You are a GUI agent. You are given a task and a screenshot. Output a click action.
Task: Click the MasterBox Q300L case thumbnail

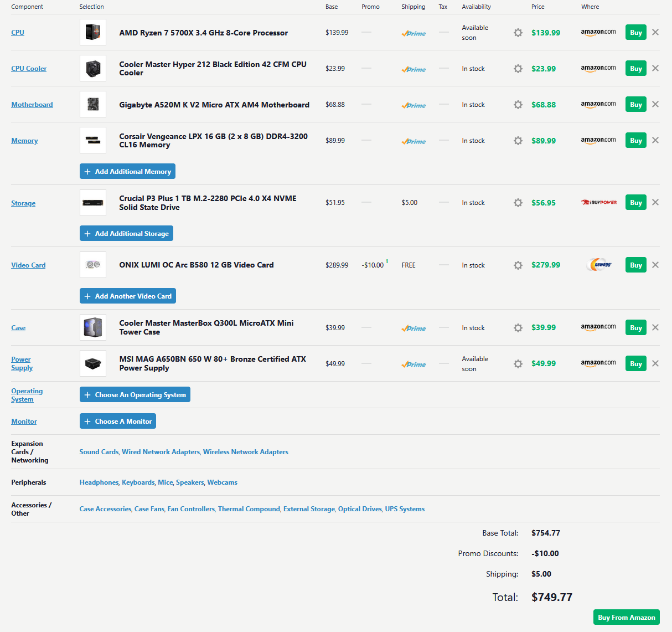pyautogui.click(x=93, y=327)
